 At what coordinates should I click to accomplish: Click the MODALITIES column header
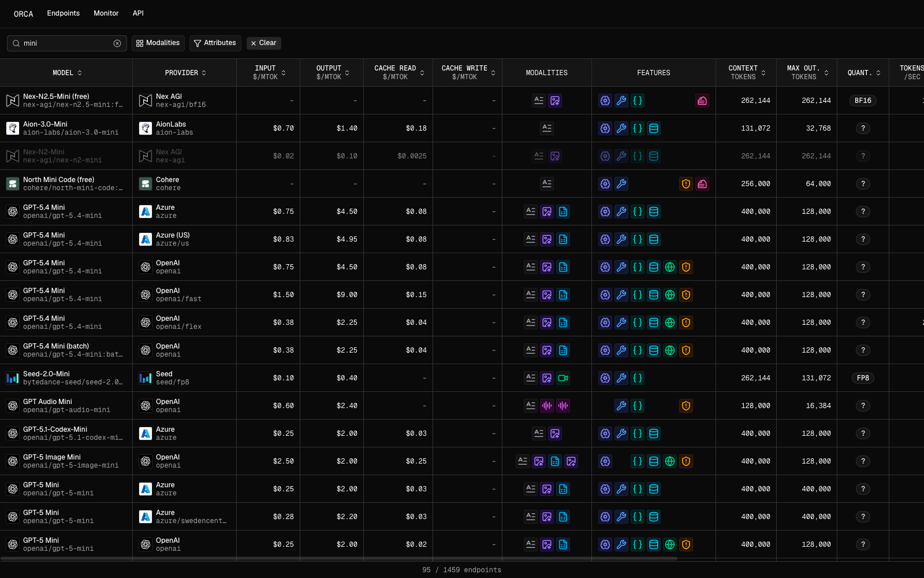(x=547, y=73)
